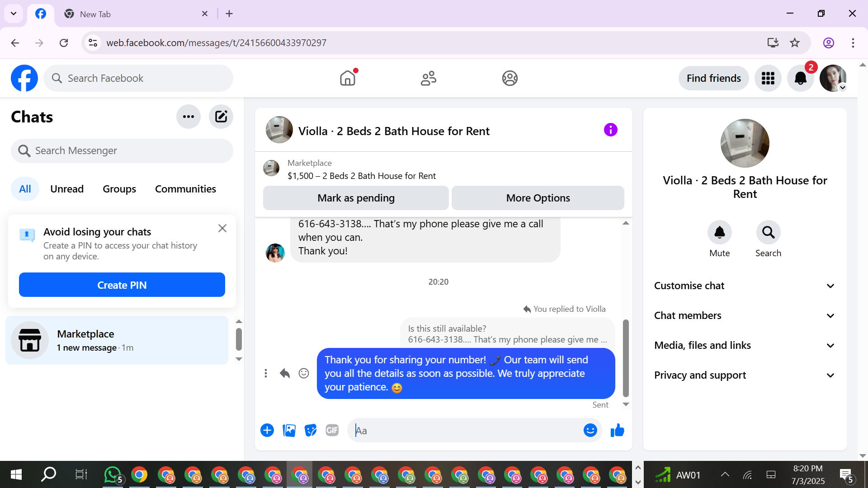The image size is (868, 488).
Task: Switch to the Unread chats tab
Action: coord(67,189)
